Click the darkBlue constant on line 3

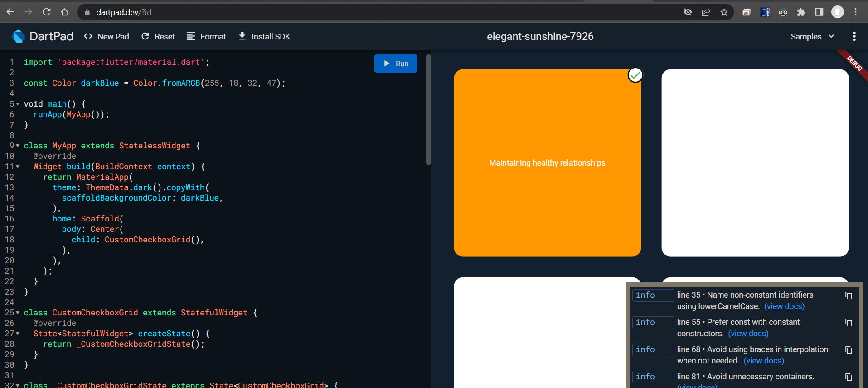click(100, 83)
